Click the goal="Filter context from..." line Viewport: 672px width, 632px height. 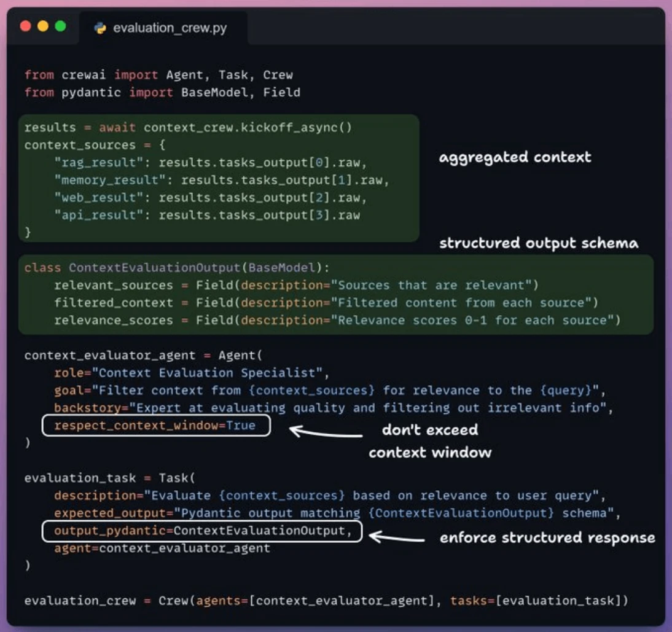330,391
